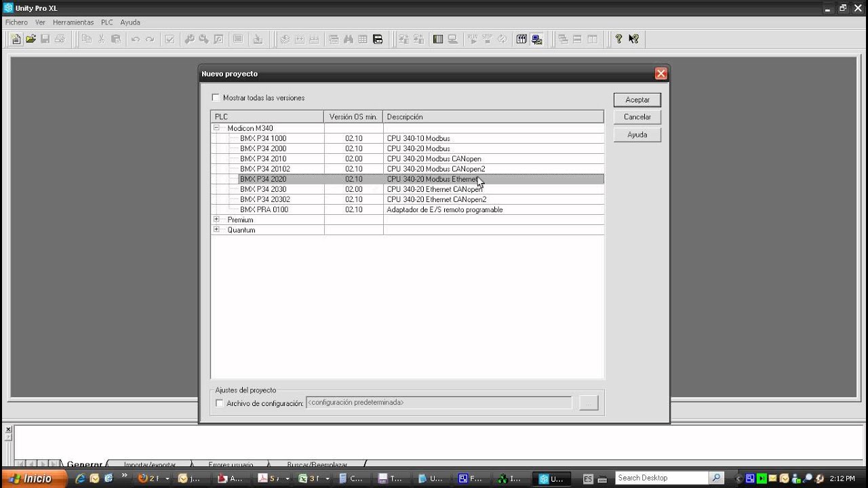Open the PLC menu
This screenshot has height=488, width=868.
point(107,22)
